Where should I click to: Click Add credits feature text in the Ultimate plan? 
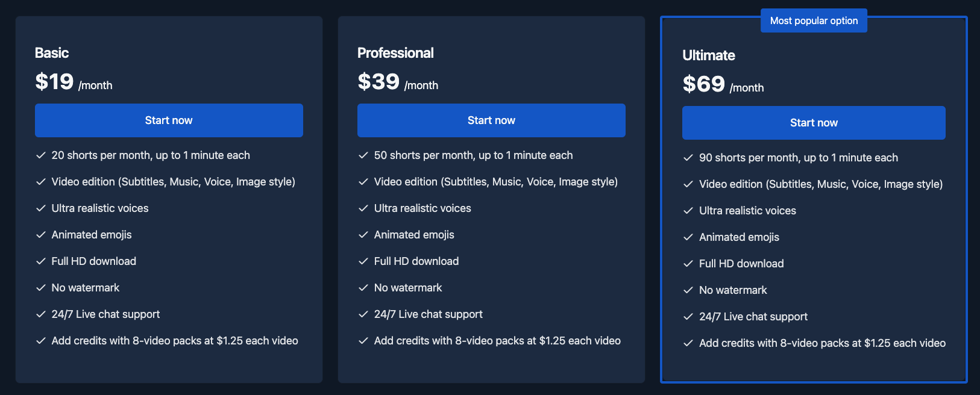[x=821, y=343]
